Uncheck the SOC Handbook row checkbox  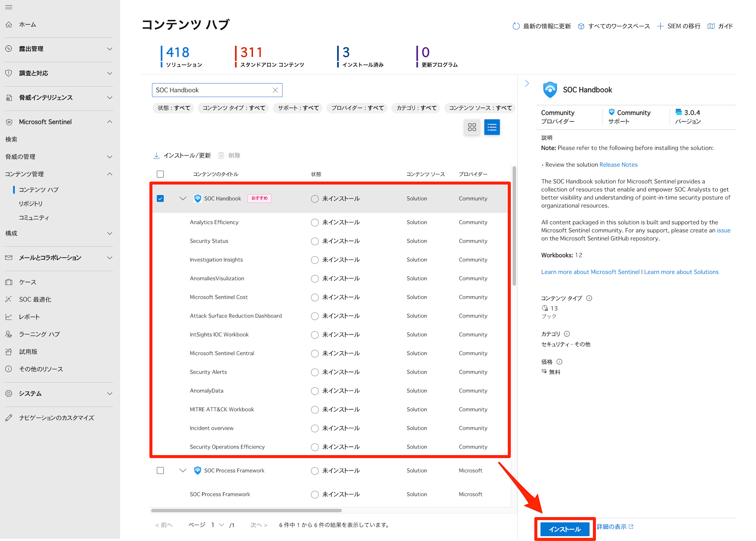pyautogui.click(x=160, y=198)
